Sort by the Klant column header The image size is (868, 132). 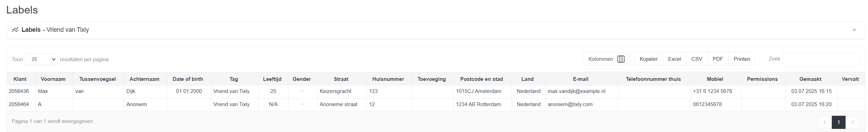(20, 79)
